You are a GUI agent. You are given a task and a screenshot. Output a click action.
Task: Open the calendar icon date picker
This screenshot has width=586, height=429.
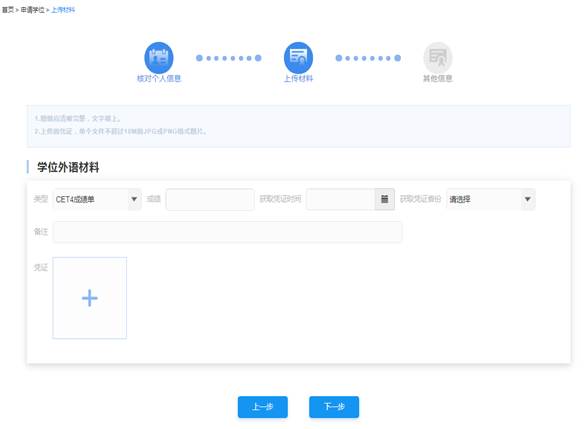(385, 199)
